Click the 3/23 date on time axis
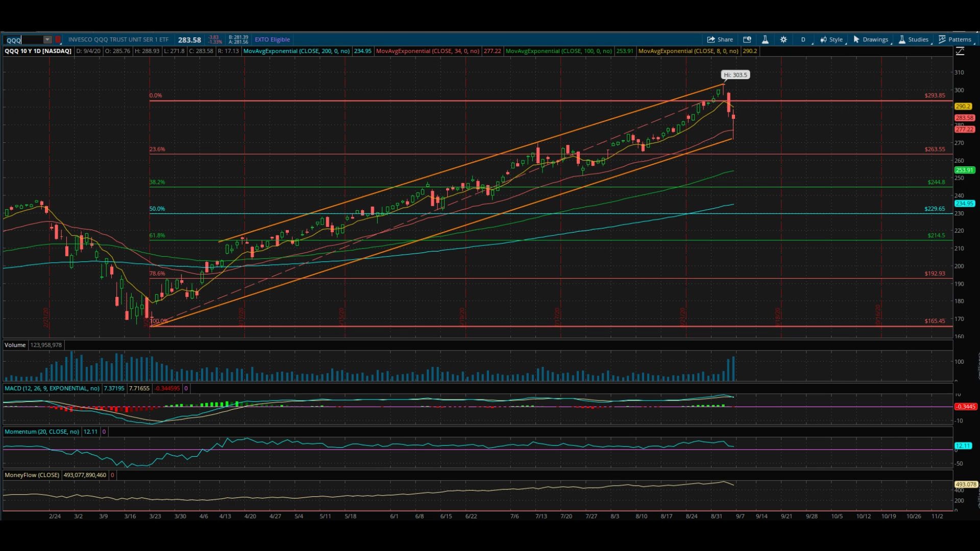 (155, 516)
